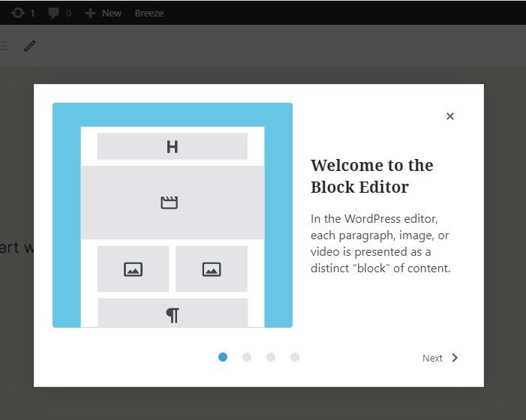Go to the third guide page dot
Screen dimensions: 526x420
tap(271, 357)
